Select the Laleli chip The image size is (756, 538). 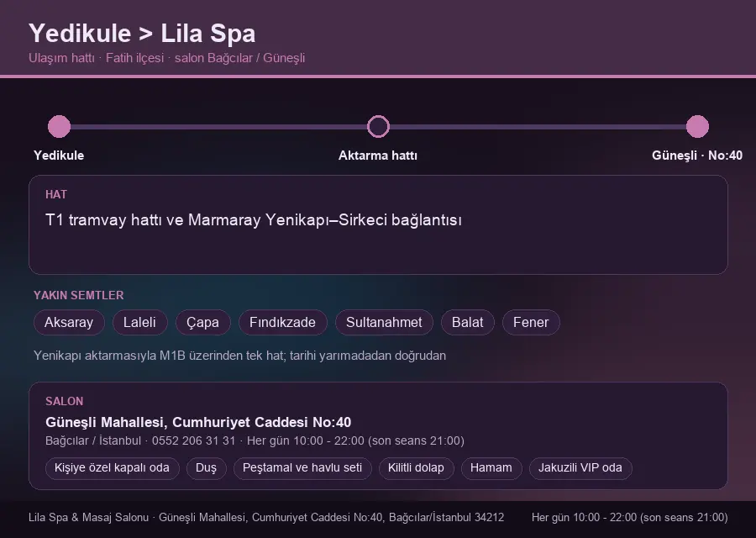139,322
